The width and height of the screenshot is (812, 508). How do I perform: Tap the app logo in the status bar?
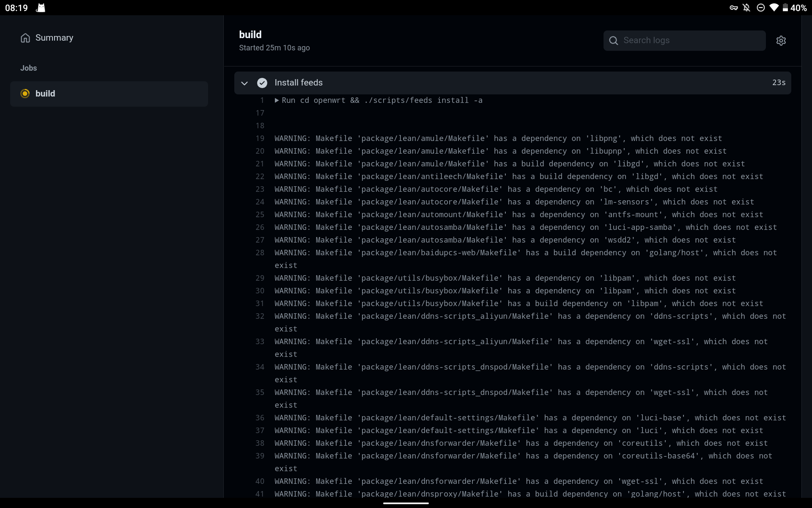pos(40,8)
